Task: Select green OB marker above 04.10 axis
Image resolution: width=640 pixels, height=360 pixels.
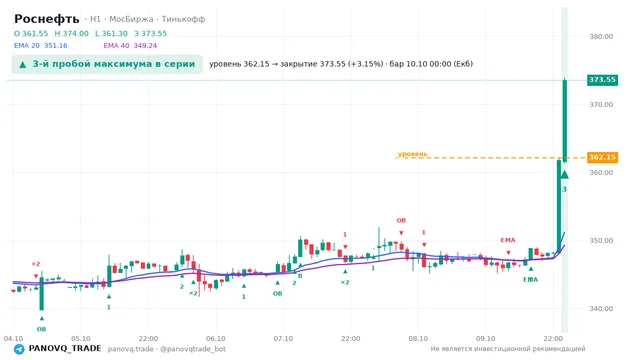Action: click(x=42, y=329)
